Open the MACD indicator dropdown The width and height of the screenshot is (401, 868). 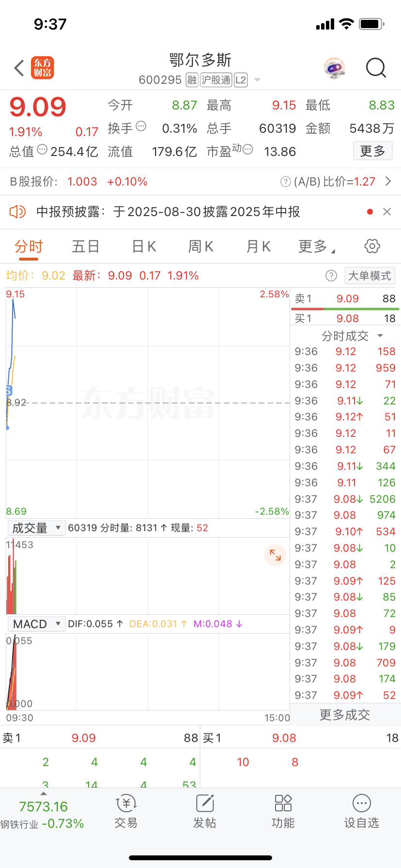[36, 624]
